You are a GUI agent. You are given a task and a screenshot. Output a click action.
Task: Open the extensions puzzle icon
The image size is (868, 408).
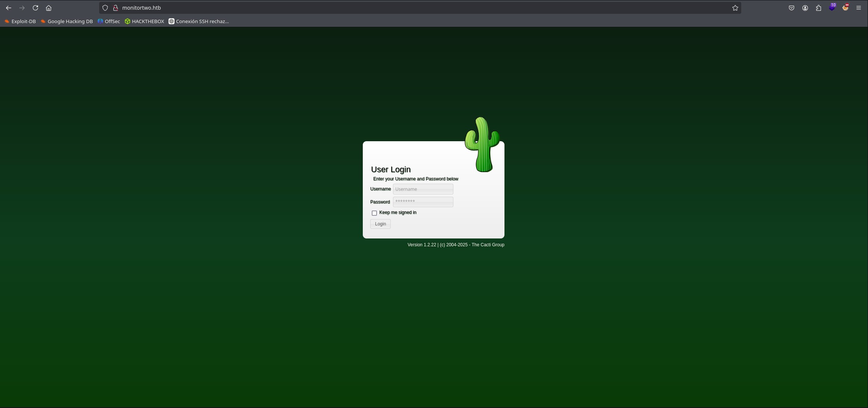(818, 8)
